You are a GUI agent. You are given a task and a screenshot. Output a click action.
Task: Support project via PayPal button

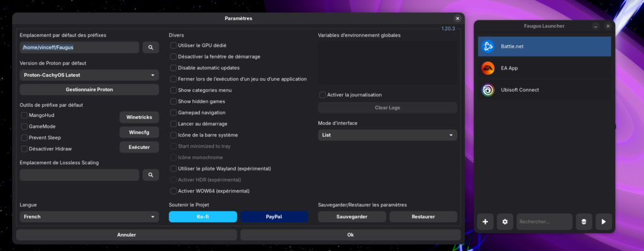click(274, 217)
